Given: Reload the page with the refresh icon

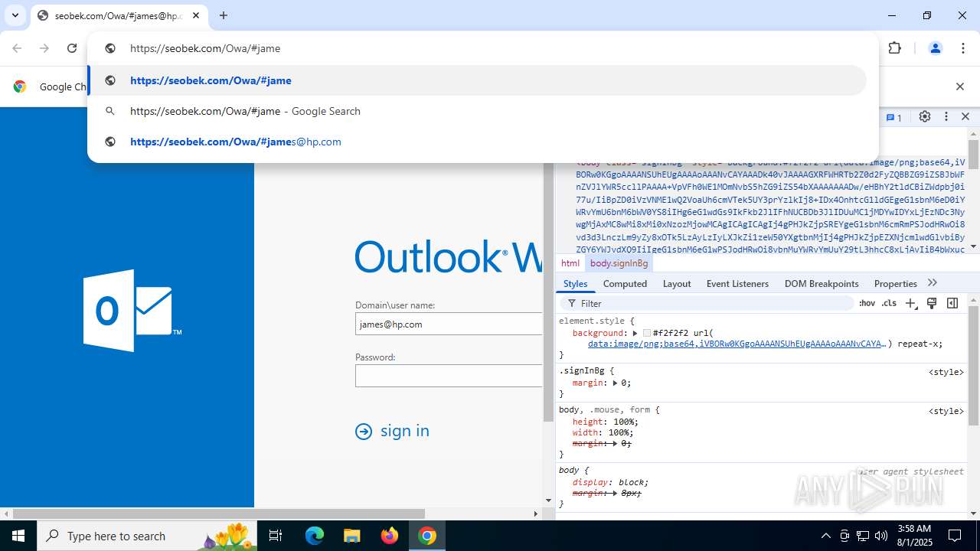Looking at the screenshot, I should (x=72, y=48).
